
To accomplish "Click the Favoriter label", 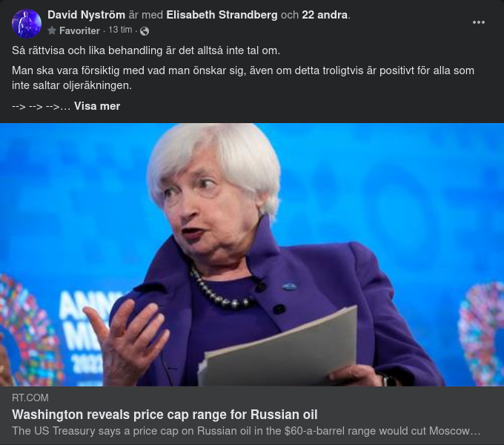I will click(x=79, y=30).
